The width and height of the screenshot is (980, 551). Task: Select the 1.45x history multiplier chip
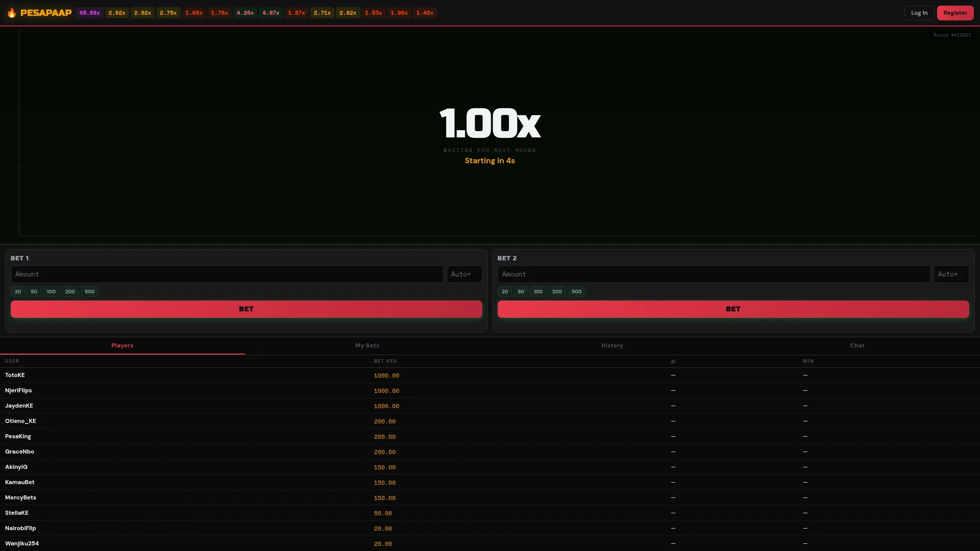click(x=425, y=13)
